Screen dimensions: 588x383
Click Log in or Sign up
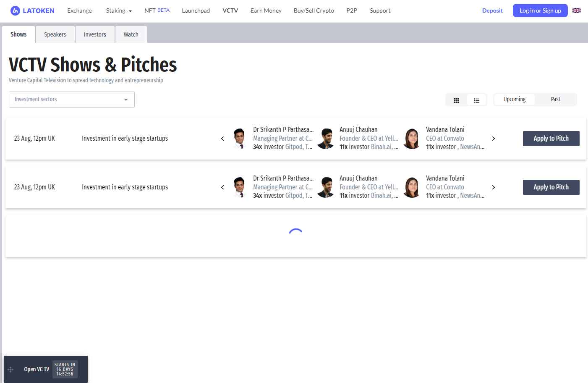[540, 10]
